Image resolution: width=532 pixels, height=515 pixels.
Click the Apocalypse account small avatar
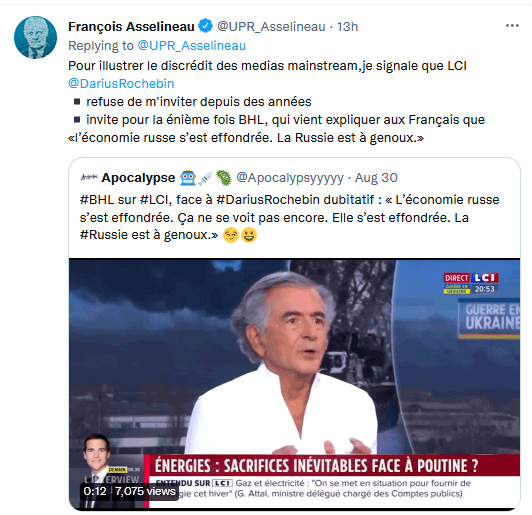tap(89, 177)
